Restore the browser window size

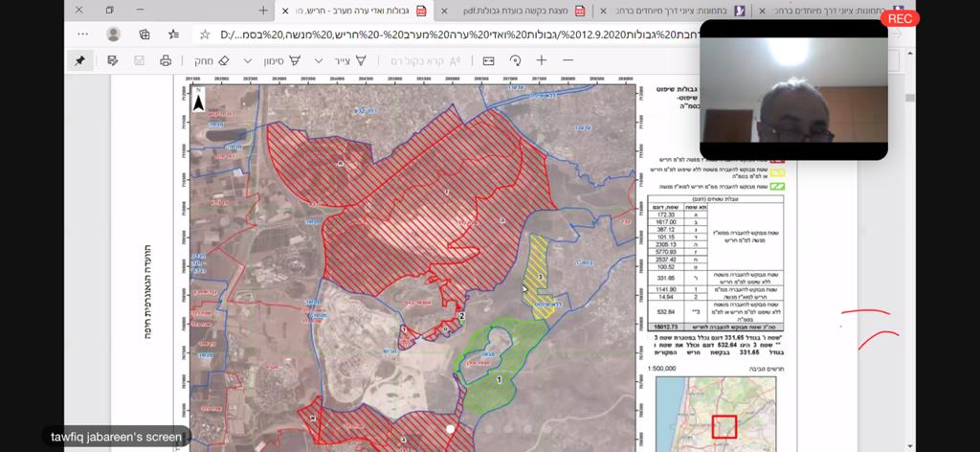(110, 11)
